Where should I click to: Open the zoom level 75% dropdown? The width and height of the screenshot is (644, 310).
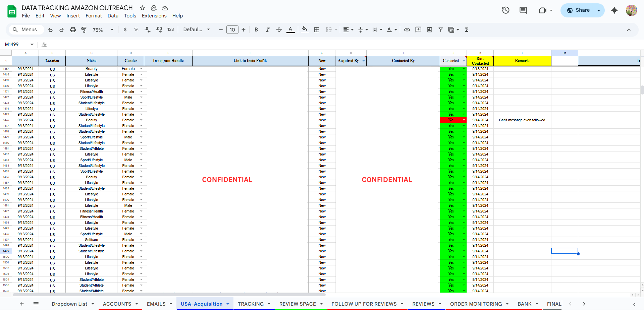pyautogui.click(x=103, y=30)
